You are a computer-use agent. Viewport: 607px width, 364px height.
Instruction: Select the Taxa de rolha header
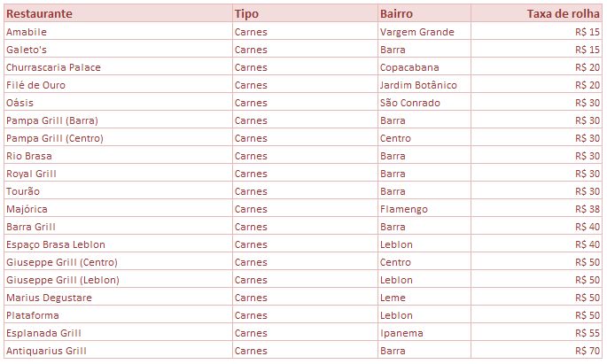point(536,13)
